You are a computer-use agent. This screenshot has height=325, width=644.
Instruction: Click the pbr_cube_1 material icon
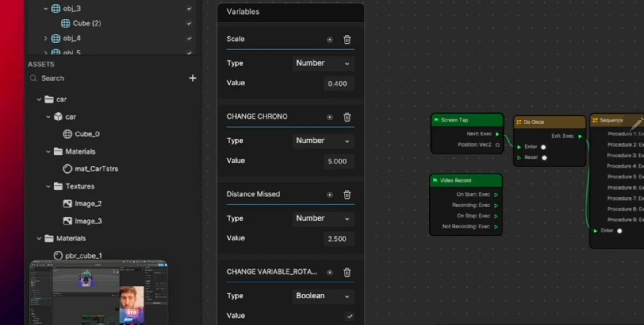click(x=58, y=255)
